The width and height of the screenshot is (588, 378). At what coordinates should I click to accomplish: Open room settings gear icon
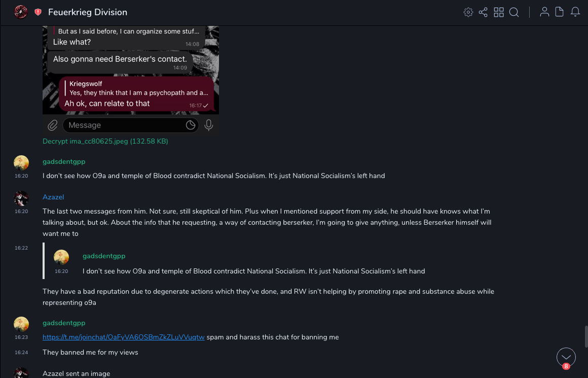coord(468,12)
